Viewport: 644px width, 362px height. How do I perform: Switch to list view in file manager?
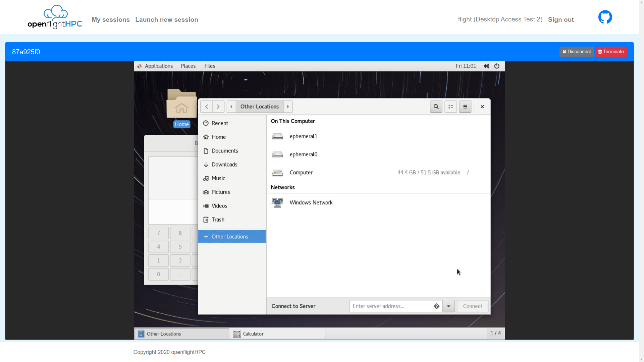click(450, 107)
